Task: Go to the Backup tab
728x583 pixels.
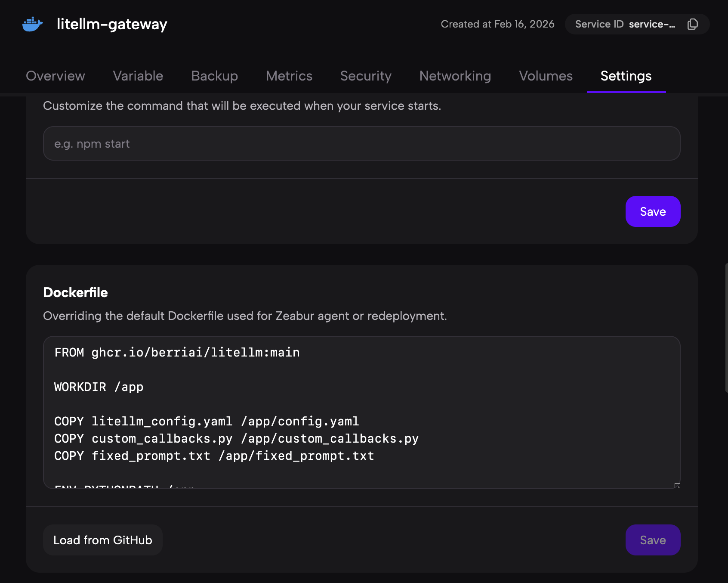Action: (x=215, y=76)
